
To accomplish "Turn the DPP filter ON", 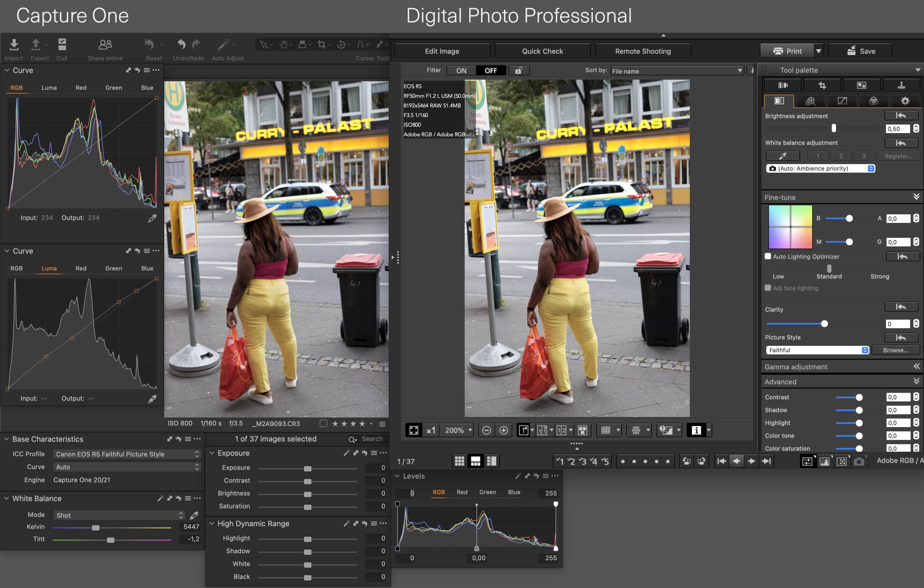I will click(461, 71).
